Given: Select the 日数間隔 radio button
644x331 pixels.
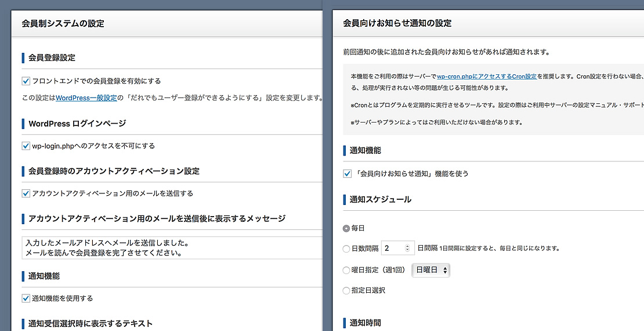Looking at the screenshot, I should 346,249.
